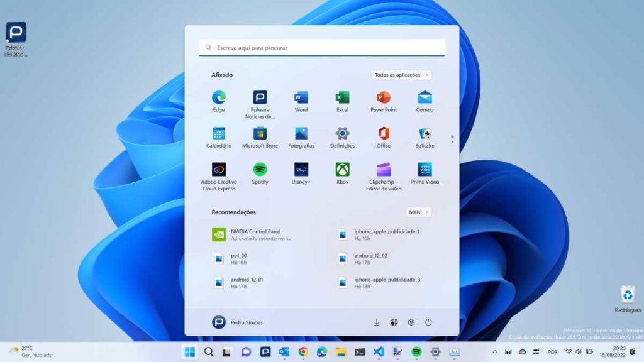This screenshot has height=362, width=644.
Task: Open Disney+ pinned app
Action: point(301,173)
